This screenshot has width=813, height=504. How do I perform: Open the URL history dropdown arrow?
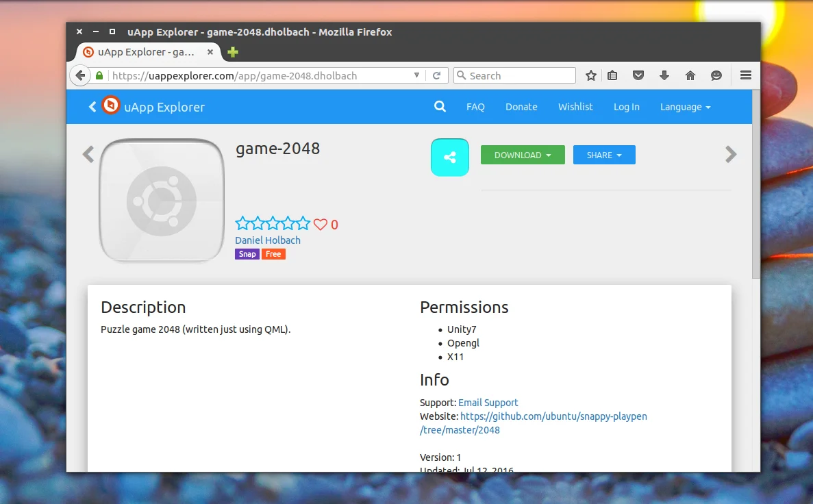click(x=416, y=75)
